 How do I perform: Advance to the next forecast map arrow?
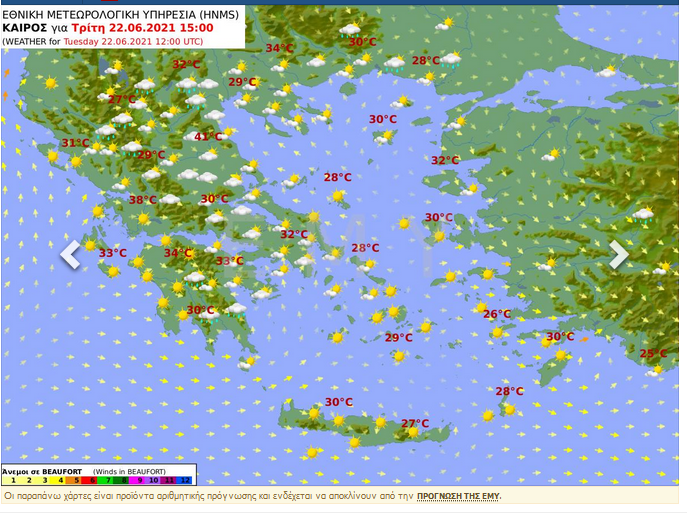pos(619,254)
